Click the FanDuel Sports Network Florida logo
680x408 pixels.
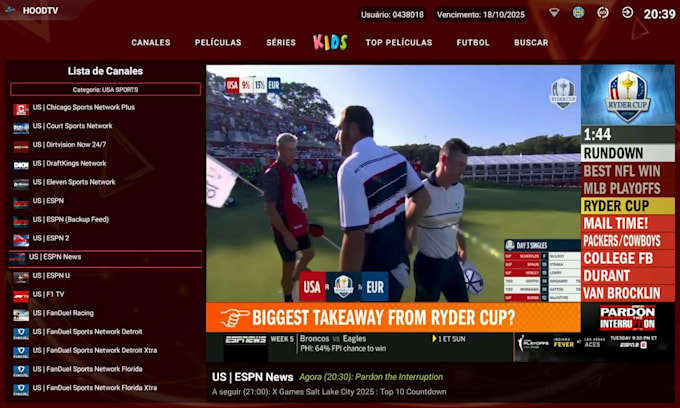21,371
